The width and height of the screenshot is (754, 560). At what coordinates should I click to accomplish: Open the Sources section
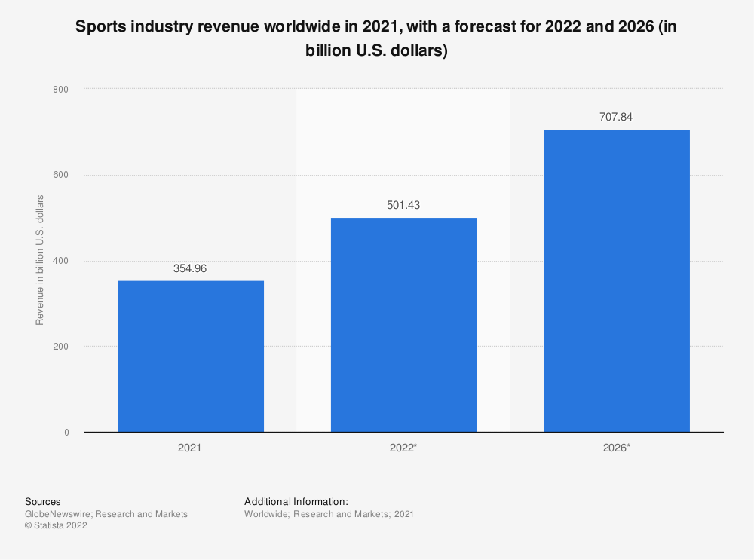[43, 501]
